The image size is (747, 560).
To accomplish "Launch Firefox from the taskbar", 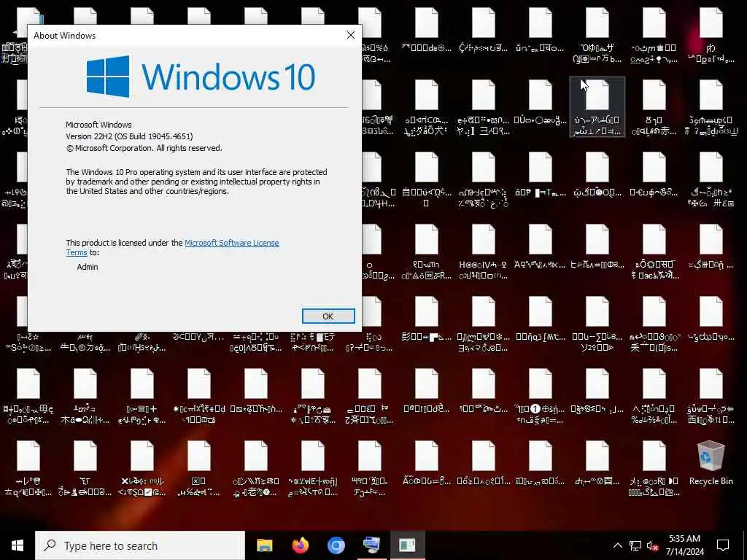I will point(300,545).
